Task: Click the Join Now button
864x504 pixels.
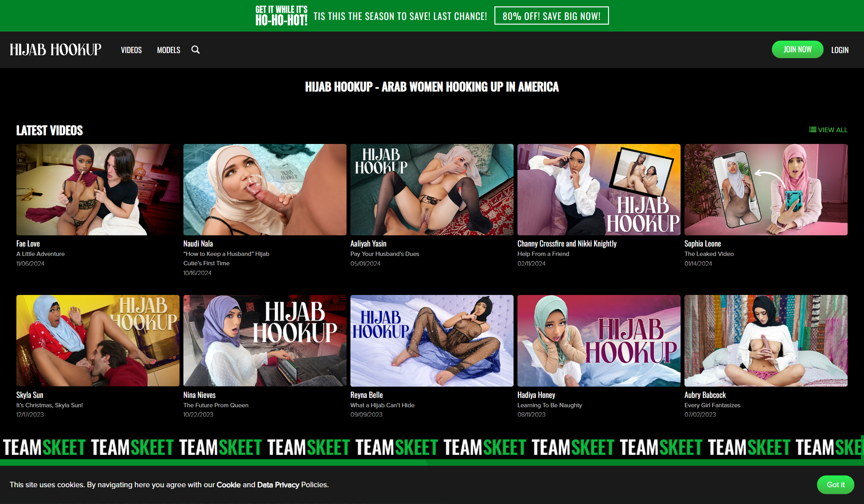Action: coord(797,50)
